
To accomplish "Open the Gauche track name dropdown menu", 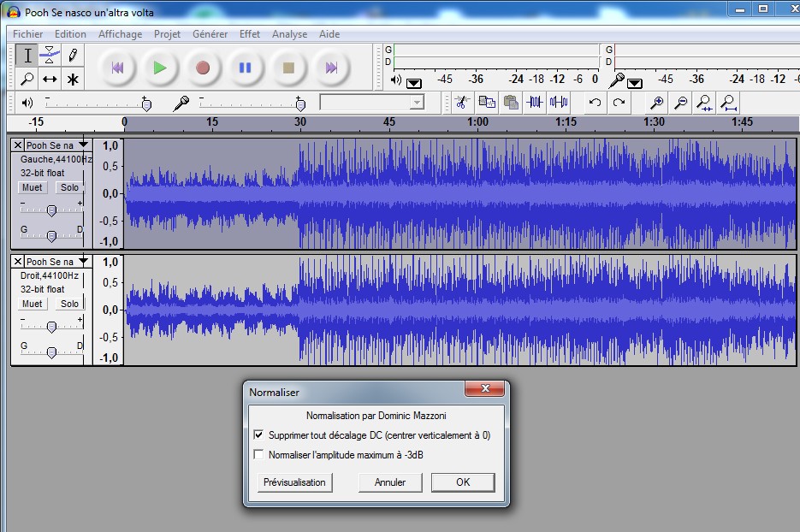I will [x=83, y=145].
